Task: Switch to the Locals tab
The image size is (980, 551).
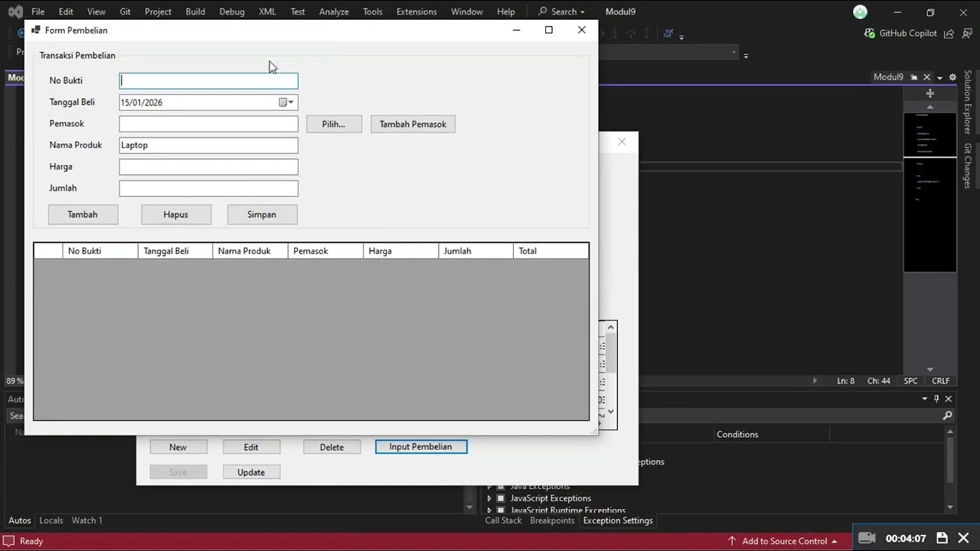Action: tap(51, 520)
